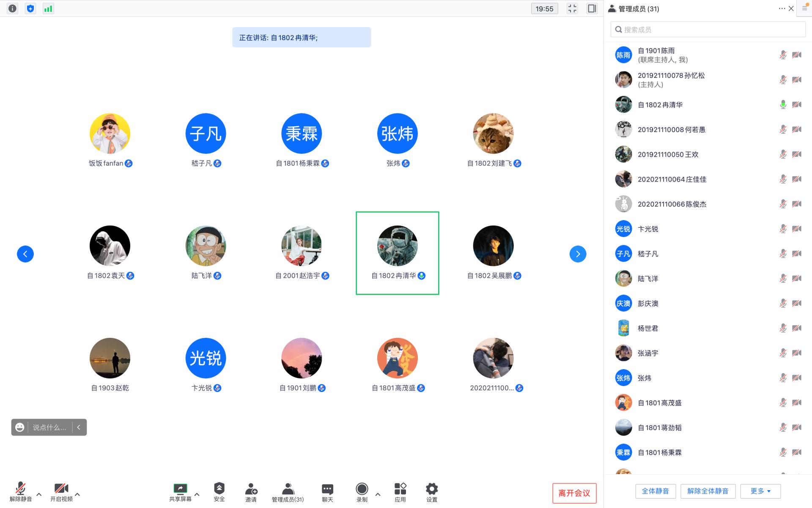Open the Share Screen (共享屏幕) tool
The width and height of the screenshot is (812, 508).
click(x=180, y=492)
